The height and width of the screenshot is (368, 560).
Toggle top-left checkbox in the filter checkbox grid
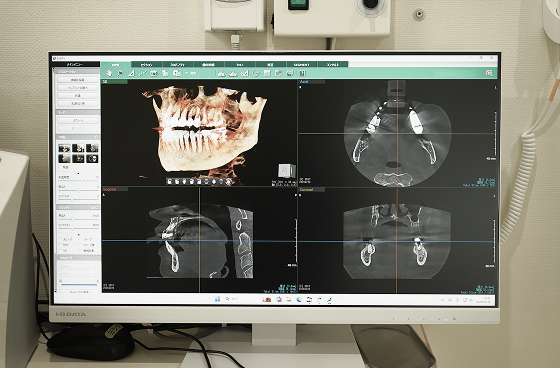[x=60, y=239]
